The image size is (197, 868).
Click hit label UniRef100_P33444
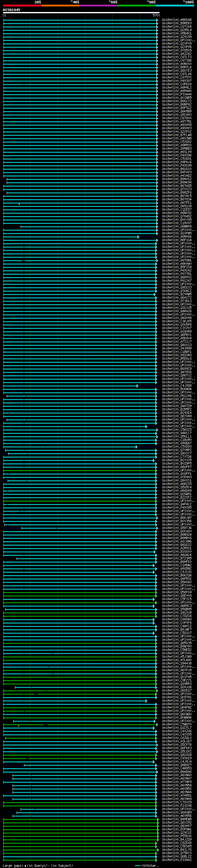click(176, 94)
